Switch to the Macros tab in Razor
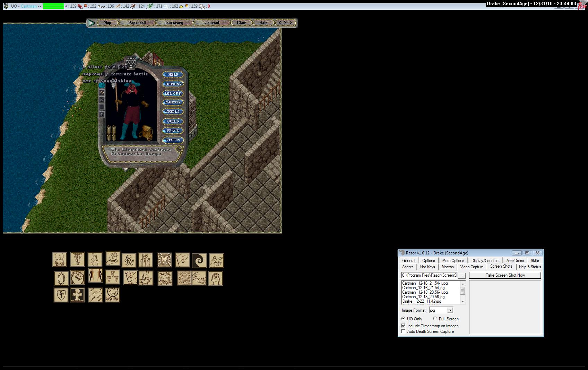Viewport: 588px width, 370px height. coord(447,267)
